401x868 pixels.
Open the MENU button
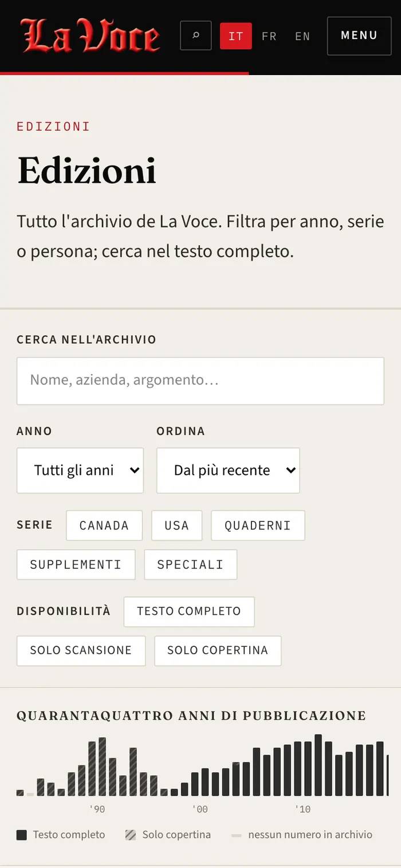(x=359, y=36)
